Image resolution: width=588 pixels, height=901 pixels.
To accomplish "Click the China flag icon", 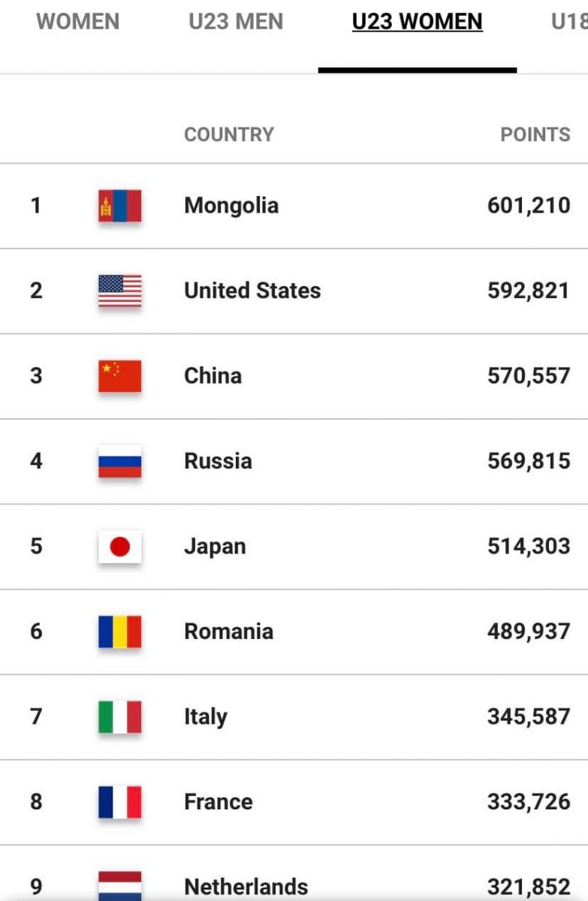I will (119, 376).
